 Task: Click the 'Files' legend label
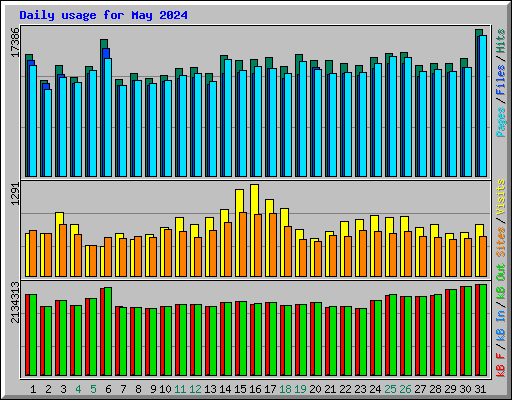click(501, 80)
